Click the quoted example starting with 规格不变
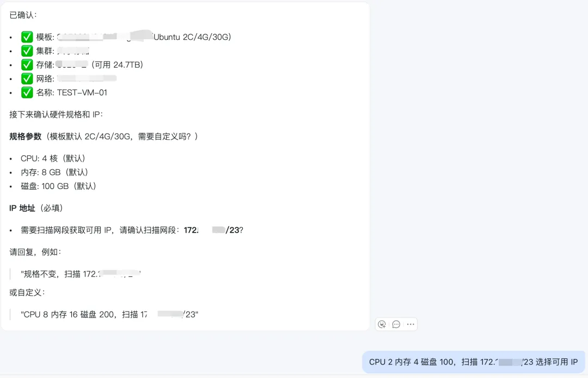Image resolution: width=588 pixels, height=378 pixels. coord(81,274)
